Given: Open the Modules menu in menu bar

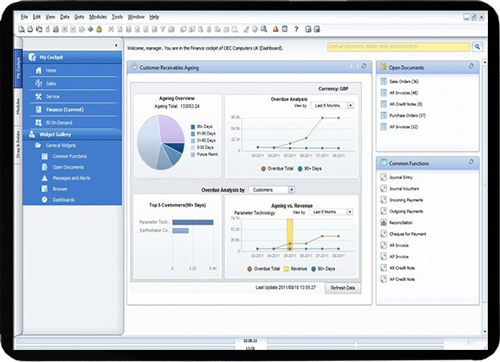Looking at the screenshot, I should coord(98,17).
